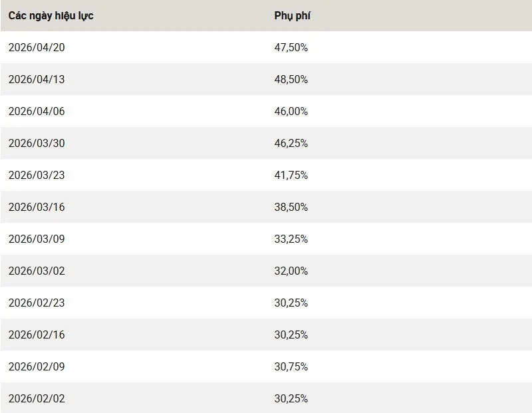Select the date 2026/03/23
This screenshot has width=532, height=413.
[x=37, y=175]
